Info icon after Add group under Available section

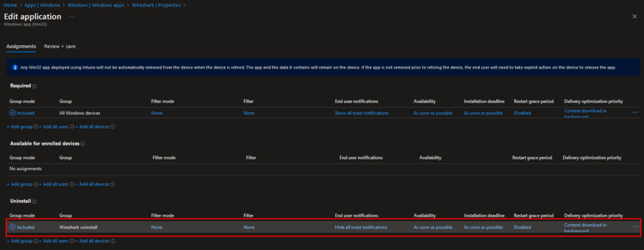(35, 185)
